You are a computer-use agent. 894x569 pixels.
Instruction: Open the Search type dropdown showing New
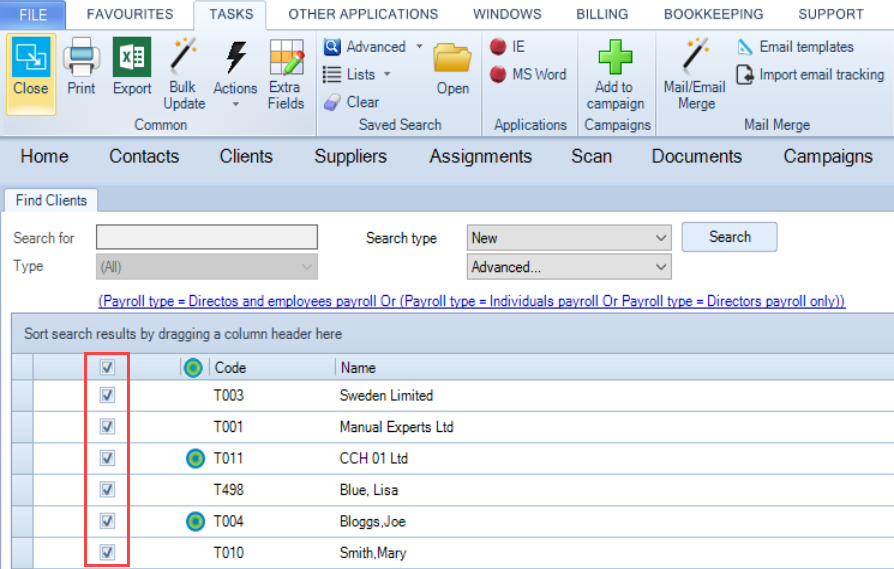[569, 238]
